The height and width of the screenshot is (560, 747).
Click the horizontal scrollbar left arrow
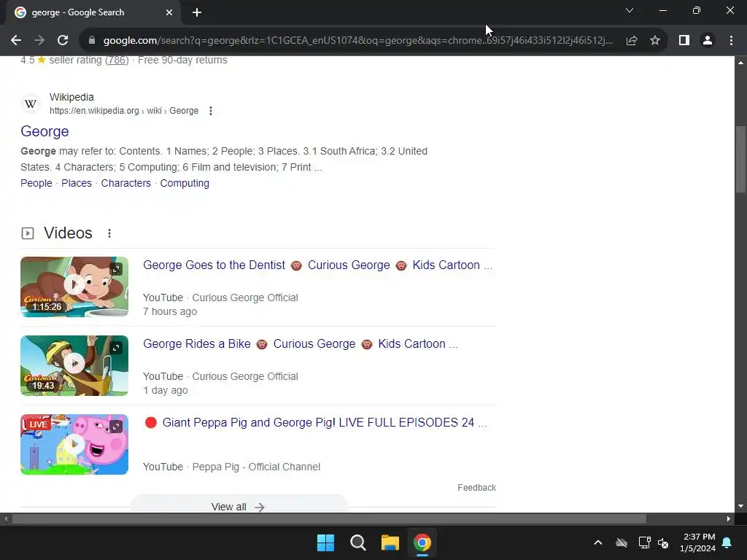(x=5, y=518)
